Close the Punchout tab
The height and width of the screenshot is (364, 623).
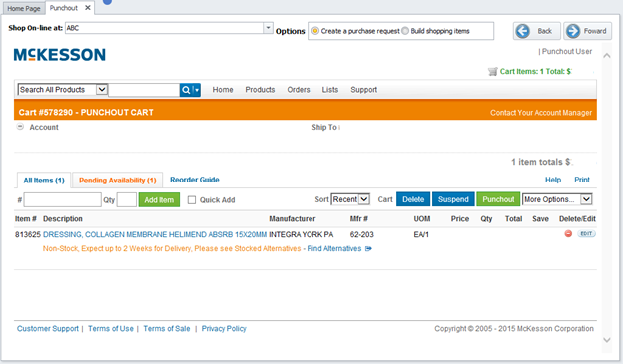(88, 8)
